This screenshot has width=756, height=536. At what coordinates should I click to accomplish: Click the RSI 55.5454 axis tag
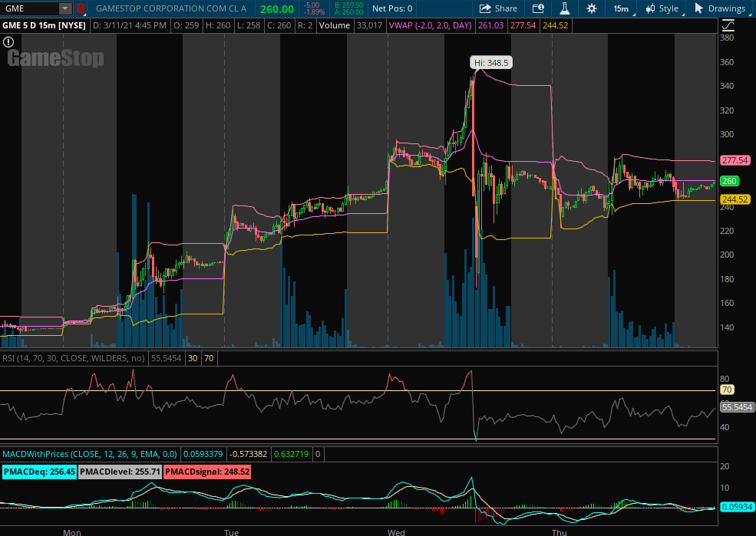coord(737,407)
